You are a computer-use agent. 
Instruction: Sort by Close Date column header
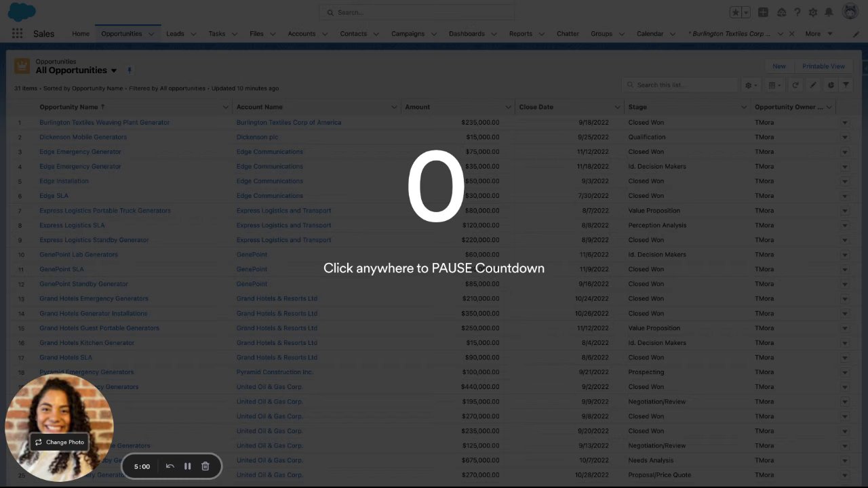[536, 107]
